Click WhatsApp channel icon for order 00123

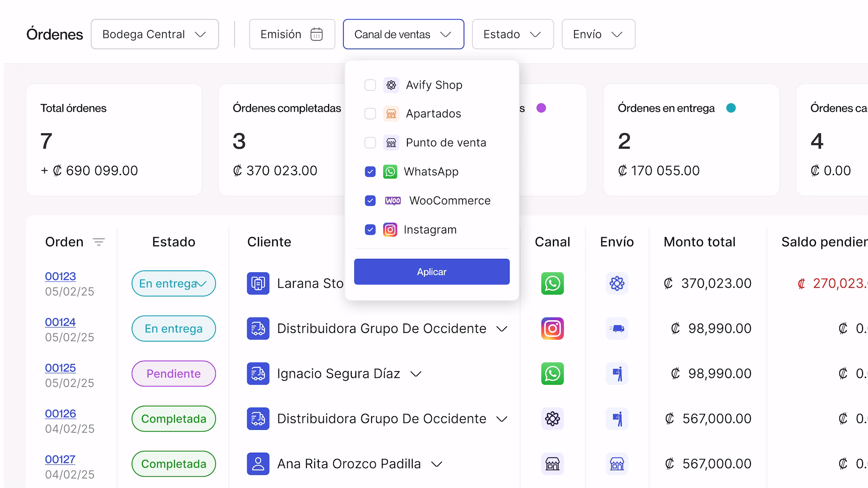(552, 283)
